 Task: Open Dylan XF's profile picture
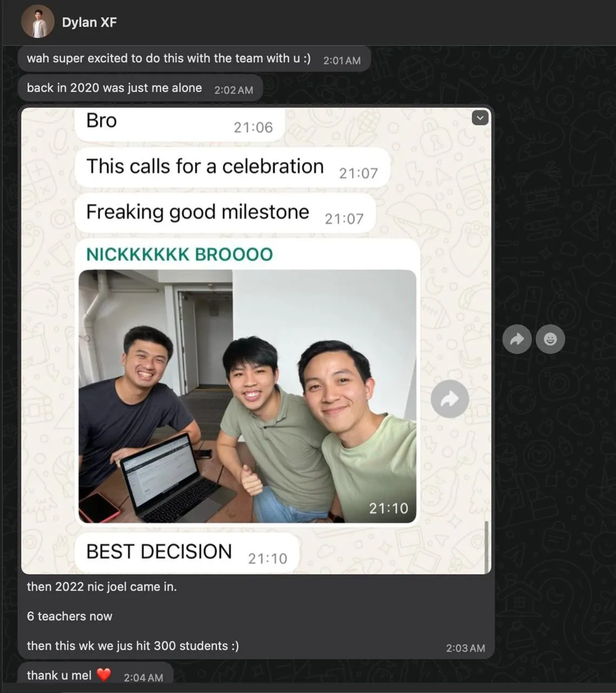click(x=38, y=22)
